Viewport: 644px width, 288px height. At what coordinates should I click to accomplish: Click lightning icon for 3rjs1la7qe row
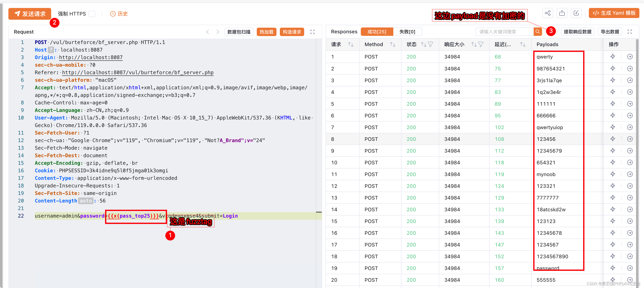coord(613,80)
